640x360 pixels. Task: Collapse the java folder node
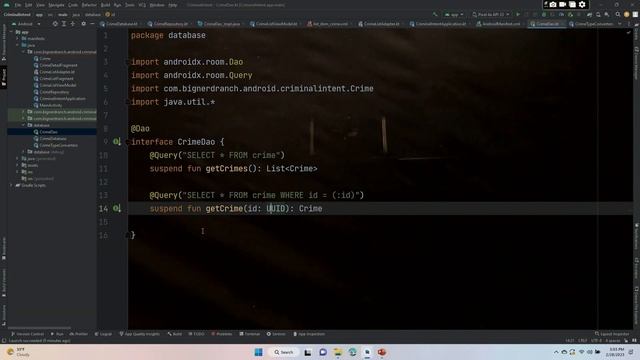(18, 45)
